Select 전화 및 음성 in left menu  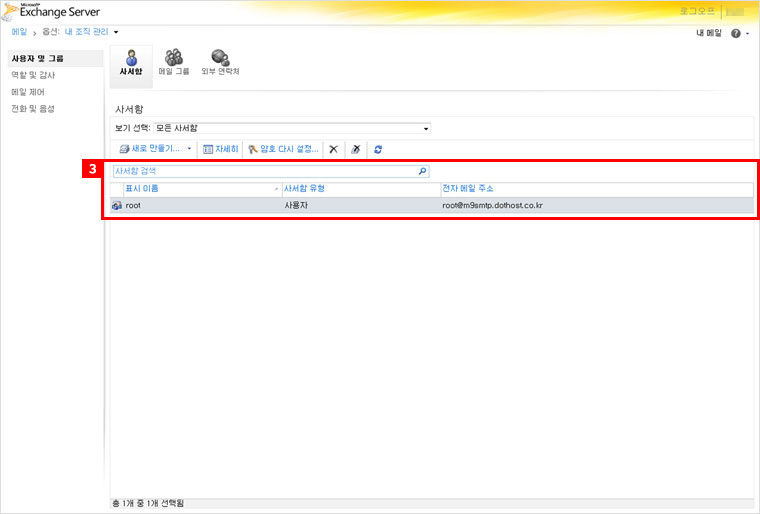coord(33,108)
